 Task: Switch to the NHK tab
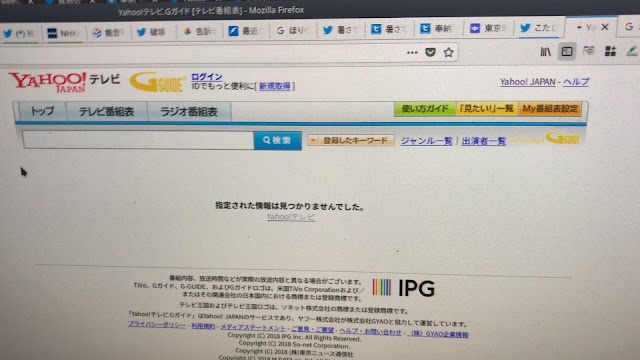[63, 33]
